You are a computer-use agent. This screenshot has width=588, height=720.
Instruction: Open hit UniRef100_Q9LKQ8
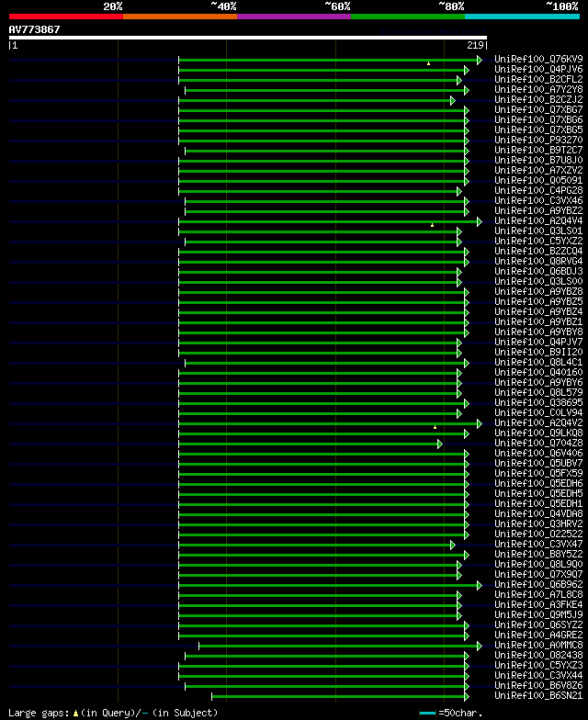point(538,433)
